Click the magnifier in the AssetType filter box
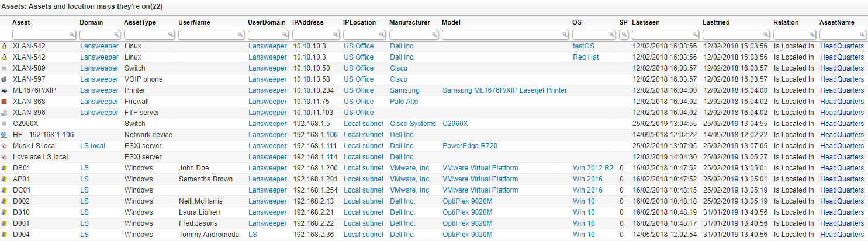Image resolution: width=868 pixels, height=241 pixels. pyautogui.click(x=171, y=34)
